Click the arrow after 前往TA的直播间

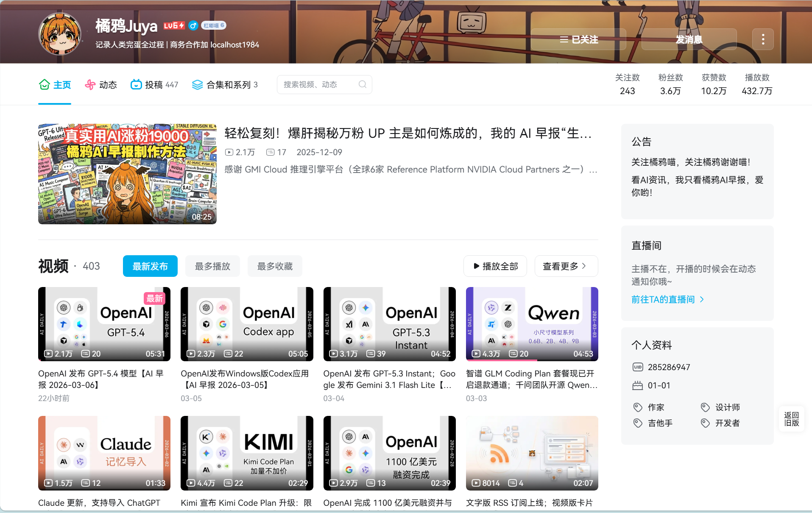coord(702,299)
